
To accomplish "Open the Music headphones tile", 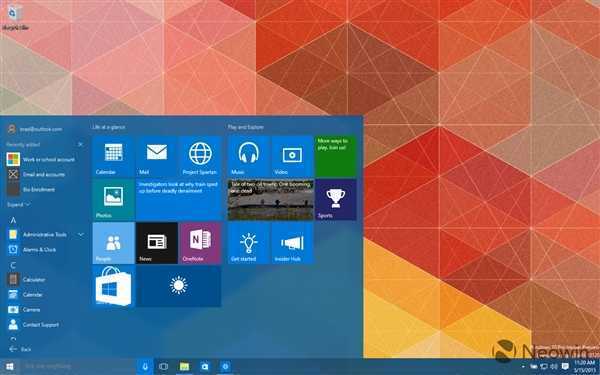I will click(x=249, y=157).
